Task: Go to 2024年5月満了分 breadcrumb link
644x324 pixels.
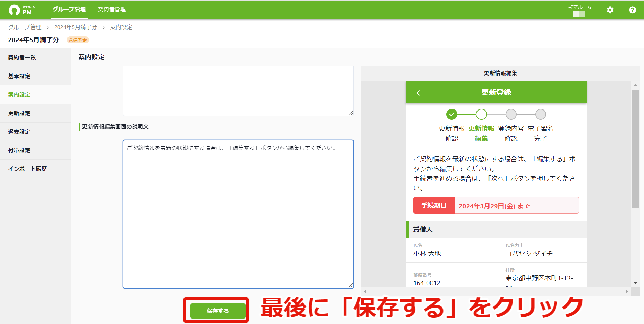Action: click(76, 27)
